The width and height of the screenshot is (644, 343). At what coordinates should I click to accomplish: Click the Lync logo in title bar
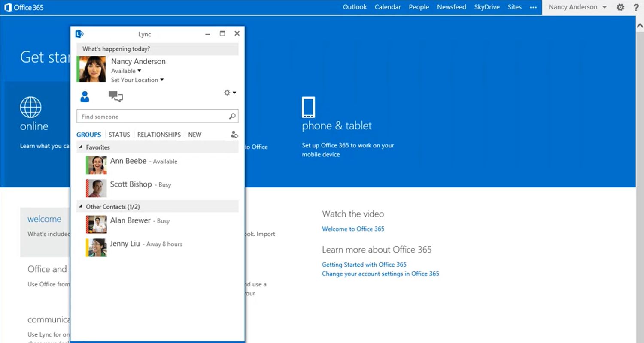[x=79, y=34]
